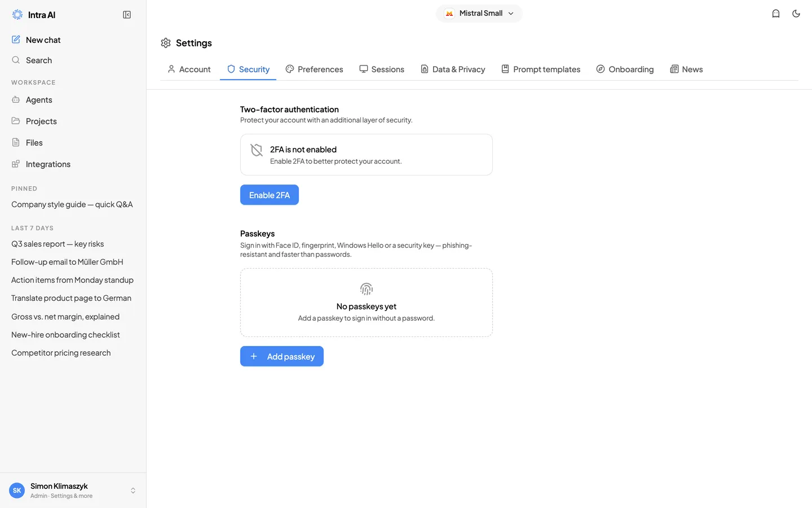Open the Data & Privacy tab
The height and width of the screenshot is (508, 812).
pyautogui.click(x=453, y=69)
